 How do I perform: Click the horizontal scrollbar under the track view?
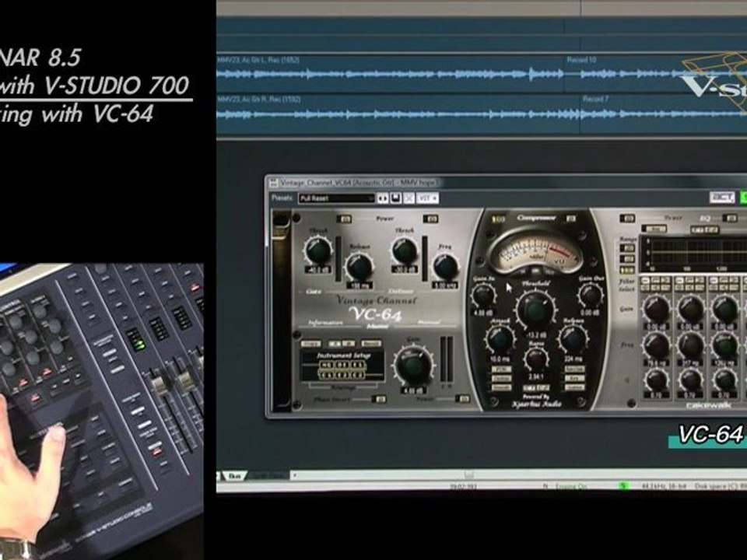pos(519,474)
